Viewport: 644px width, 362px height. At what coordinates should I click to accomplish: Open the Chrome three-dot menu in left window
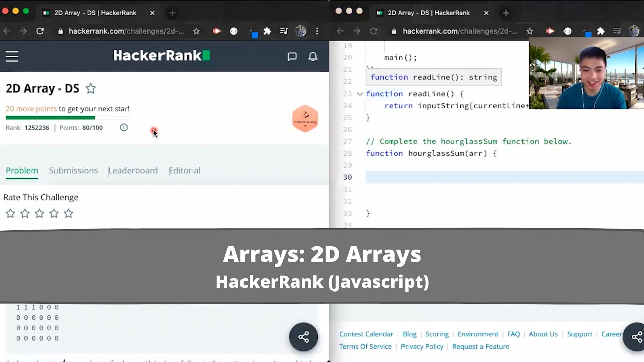[x=317, y=31]
